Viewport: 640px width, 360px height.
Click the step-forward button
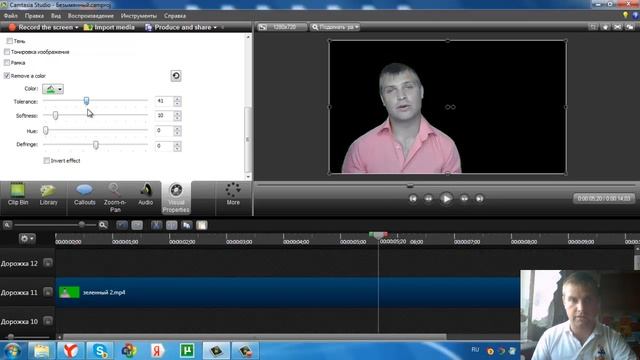click(x=464, y=199)
